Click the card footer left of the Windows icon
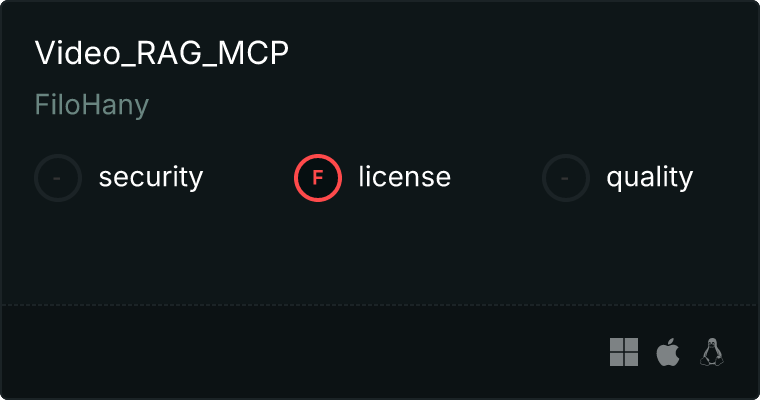Image resolution: width=760 pixels, height=400 pixels. (301, 352)
